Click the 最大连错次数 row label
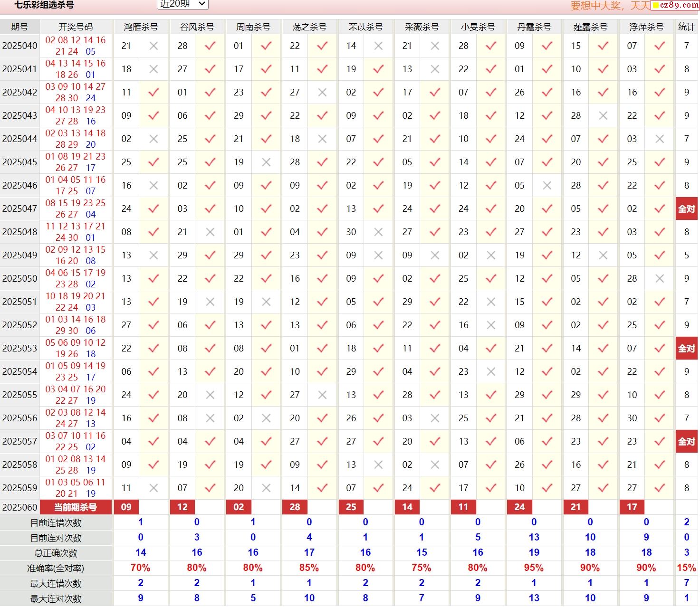The image size is (700, 607). pyautogui.click(x=56, y=584)
